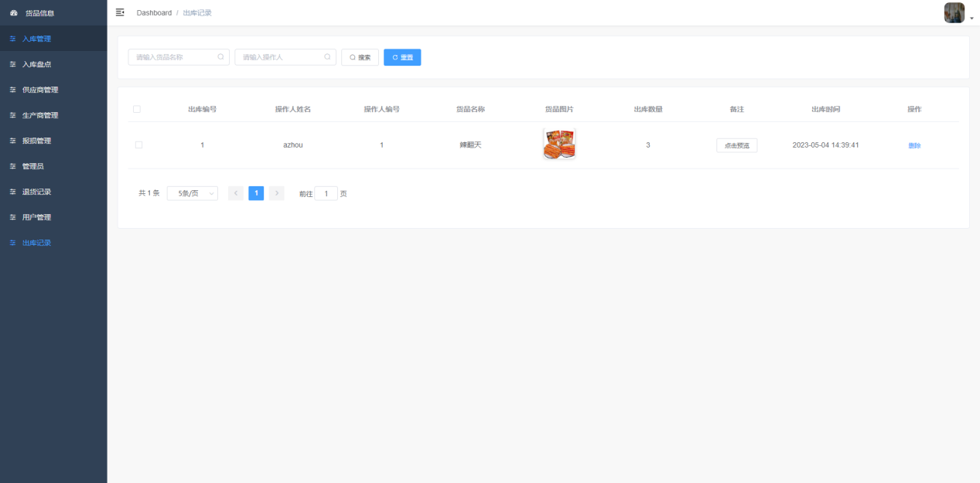
Task: Click the 报损管理 sidebar icon
Action: (x=14, y=140)
